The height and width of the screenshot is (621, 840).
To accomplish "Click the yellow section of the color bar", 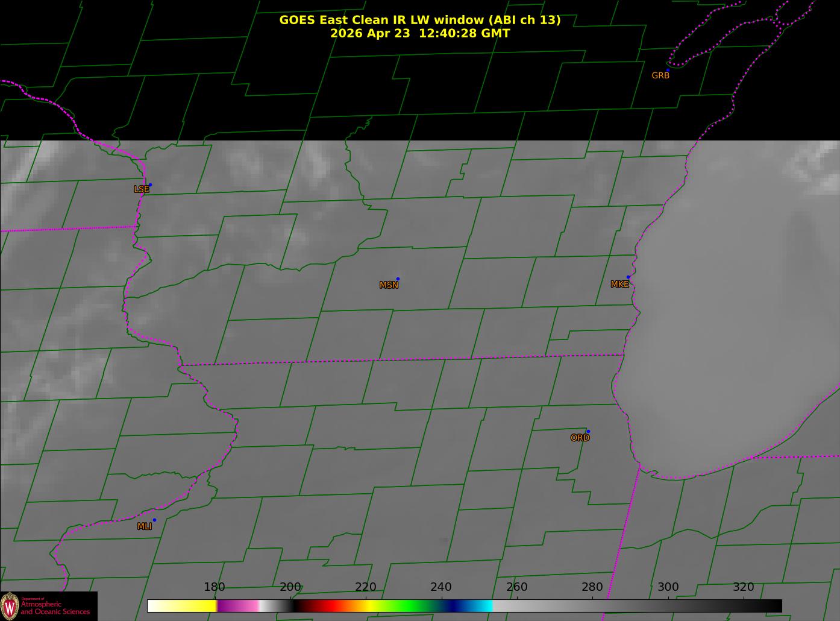I will click(193, 605).
